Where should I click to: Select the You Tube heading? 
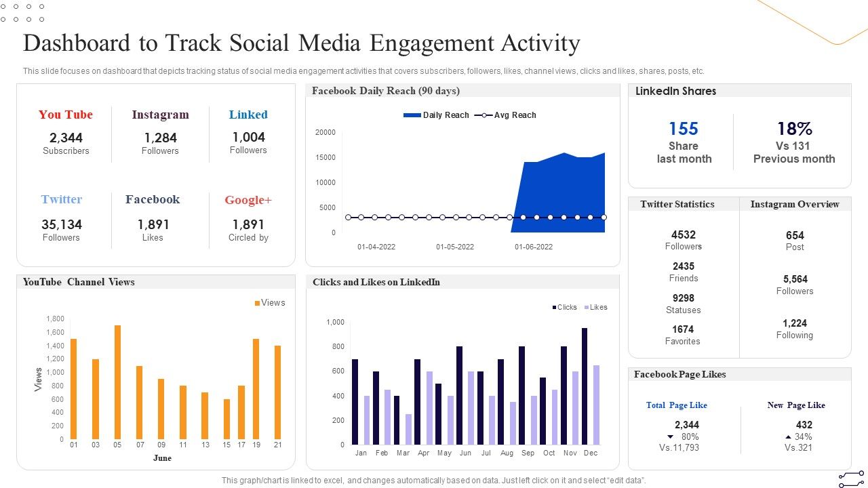[66, 115]
